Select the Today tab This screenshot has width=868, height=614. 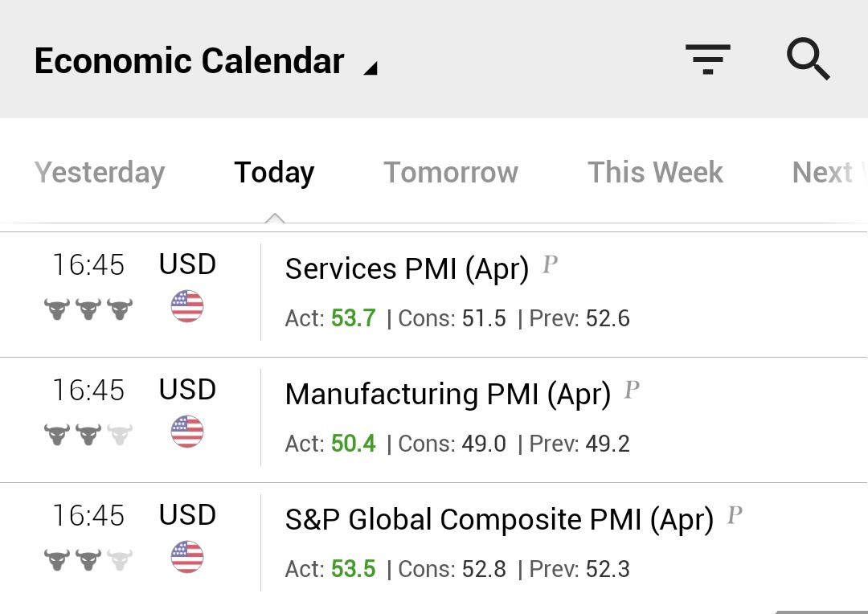click(274, 172)
